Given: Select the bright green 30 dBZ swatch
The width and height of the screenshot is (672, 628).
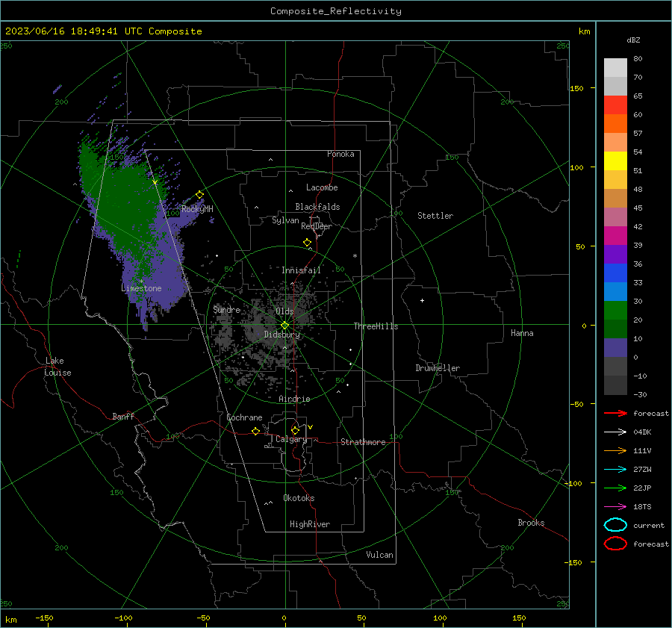Looking at the screenshot, I should tap(615, 310).
